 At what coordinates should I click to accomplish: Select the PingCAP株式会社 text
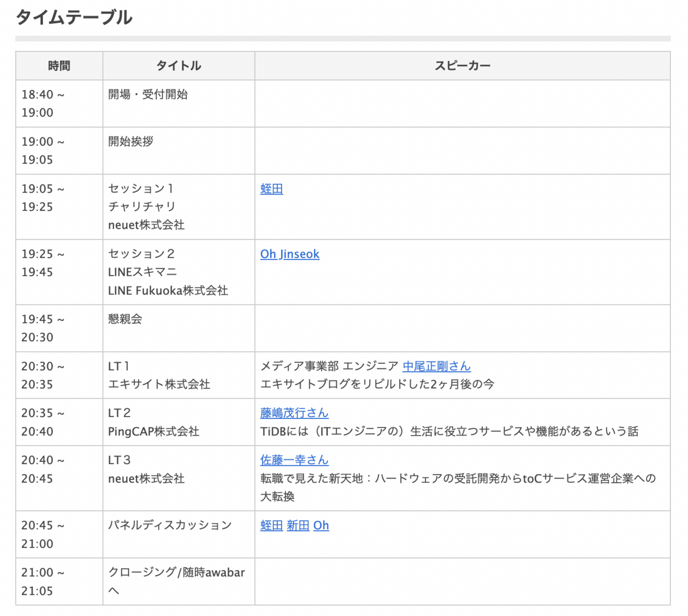click(x=154, y=431)
